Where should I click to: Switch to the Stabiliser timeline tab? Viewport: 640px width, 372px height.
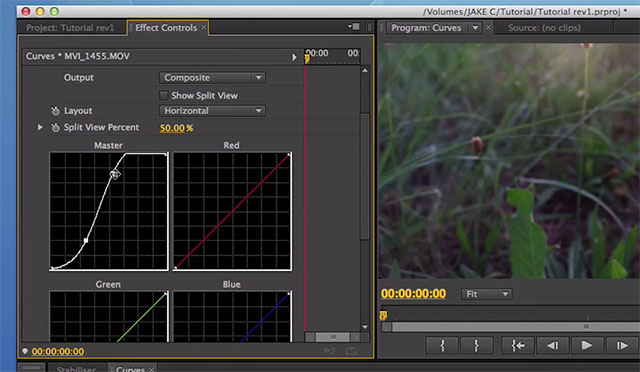tap(76, 369)
